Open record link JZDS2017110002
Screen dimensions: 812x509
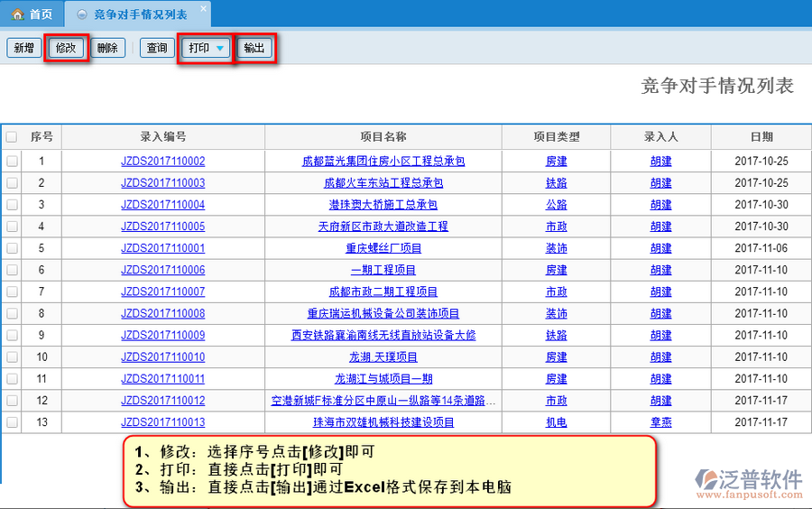pos(162,162)
